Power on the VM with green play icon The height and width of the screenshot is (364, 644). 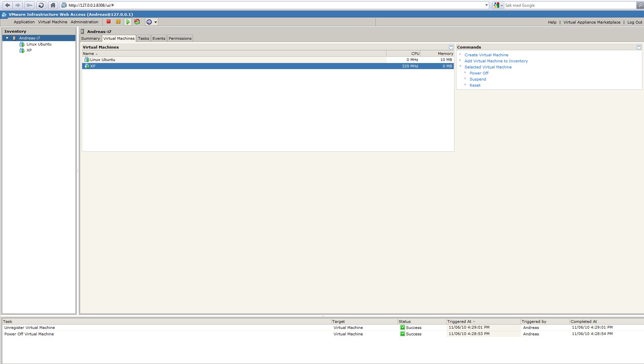coord(128,22)
